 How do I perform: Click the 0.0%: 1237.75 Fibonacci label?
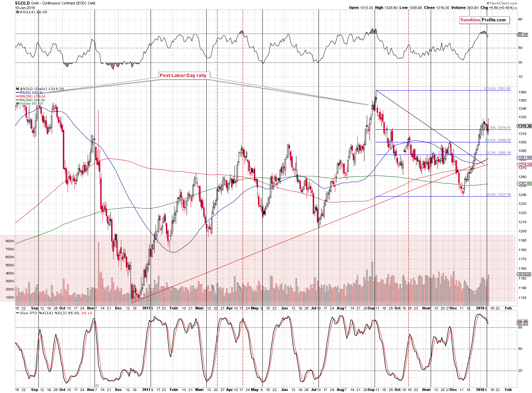tap(499, 195)
